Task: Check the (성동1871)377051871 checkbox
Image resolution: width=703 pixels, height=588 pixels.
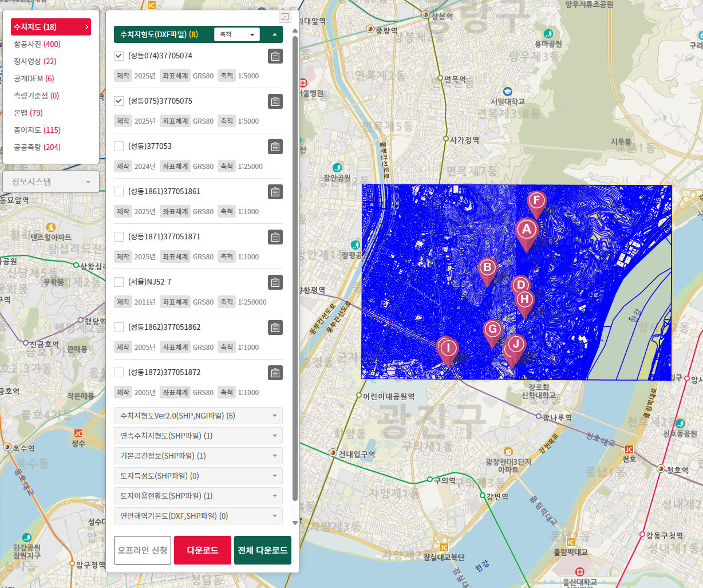Action: [x=119, y=236]
